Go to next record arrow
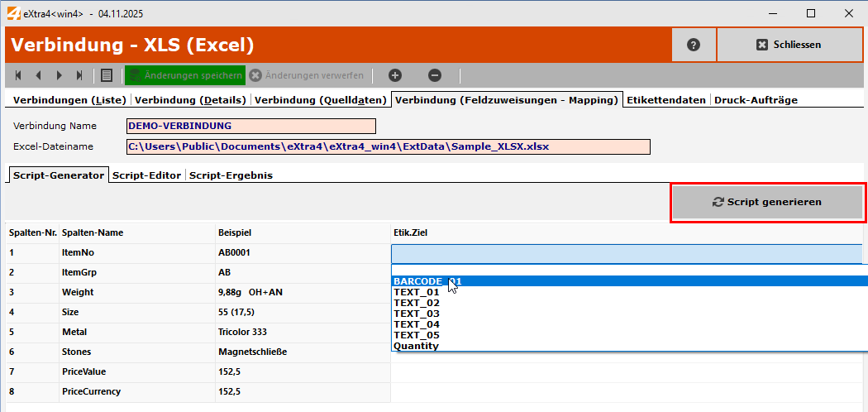 pos(60,75)
